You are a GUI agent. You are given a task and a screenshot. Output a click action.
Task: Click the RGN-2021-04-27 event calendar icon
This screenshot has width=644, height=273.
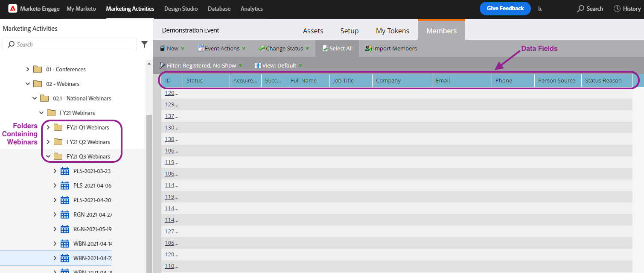(x=65, y=214)
